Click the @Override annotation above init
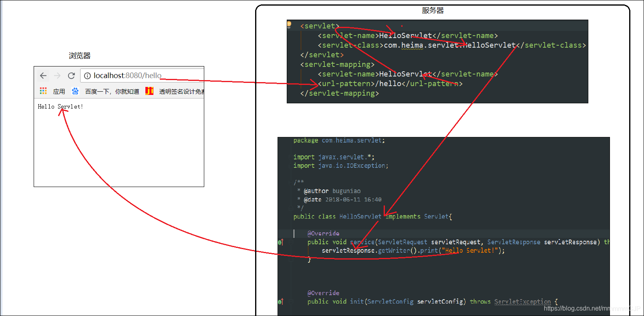644x316 pixels. coord(323,293)
